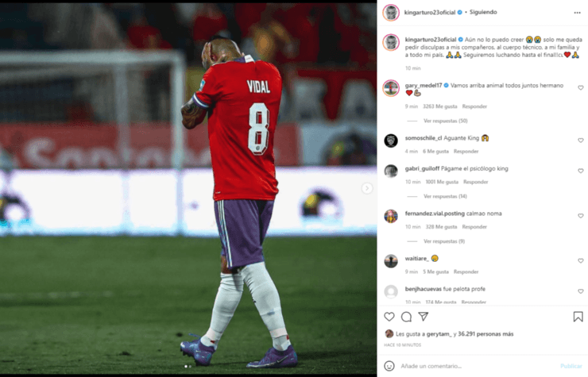This screenshot has height=377, width=588.
Task: Open kingarturo23oficial profile link in header
Action: 430,13
